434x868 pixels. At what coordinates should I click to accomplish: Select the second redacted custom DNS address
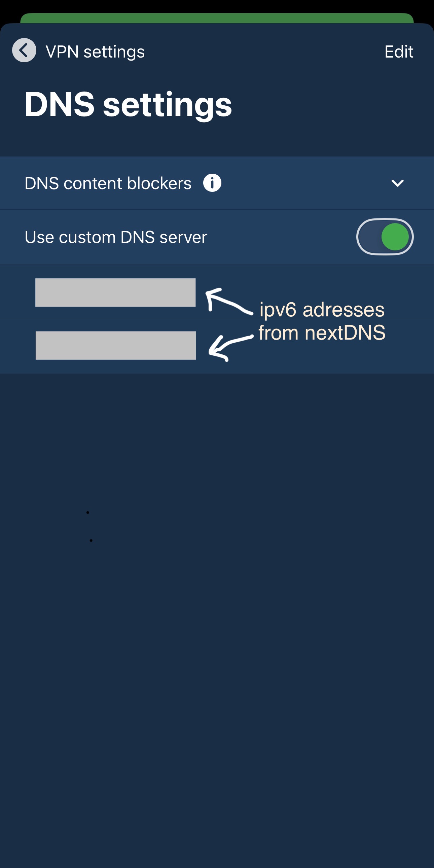click(x=116, y=345)
